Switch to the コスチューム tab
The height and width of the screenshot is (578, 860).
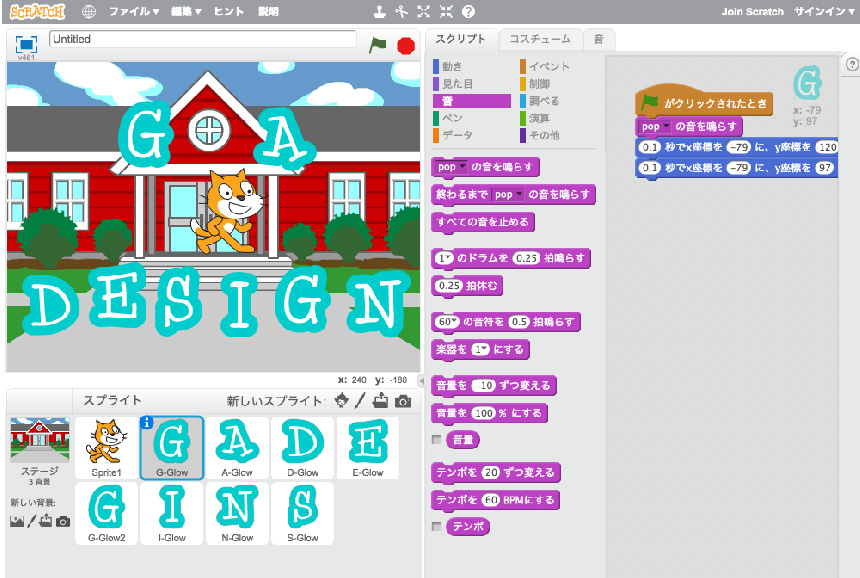(x=540, y=39)
